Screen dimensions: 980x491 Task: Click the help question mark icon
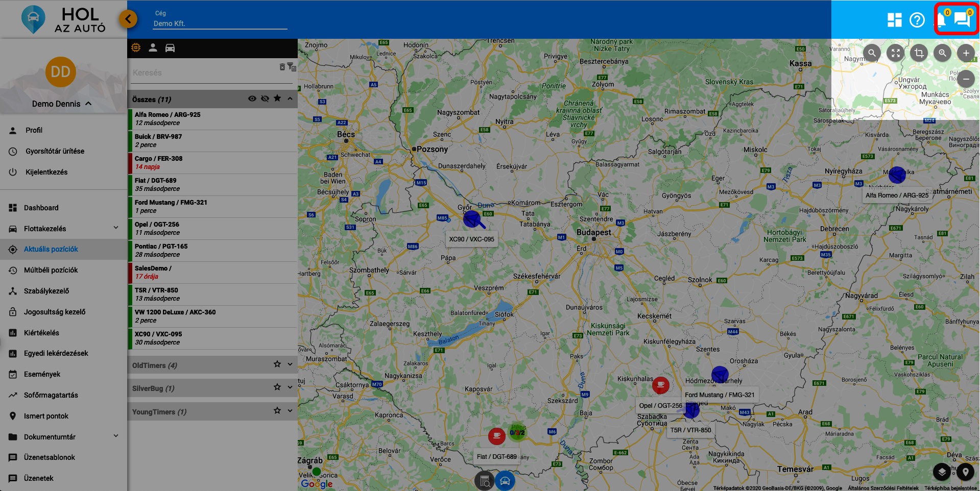tap(917, 20)
